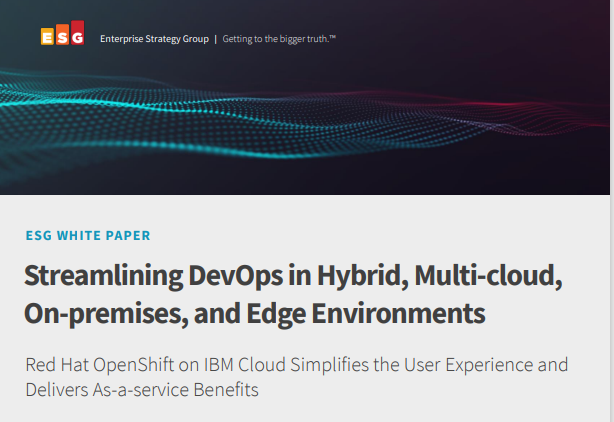Click the 'Getting to the bigger truth' tagline
614x422 pixels.
click(279, 39)
